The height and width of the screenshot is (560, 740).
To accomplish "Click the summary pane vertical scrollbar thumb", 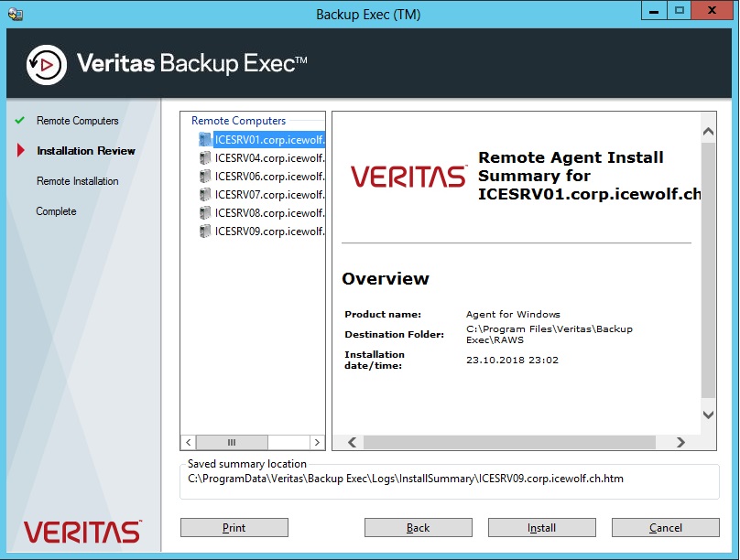I will pyautogui.click(x=708, y=270).
